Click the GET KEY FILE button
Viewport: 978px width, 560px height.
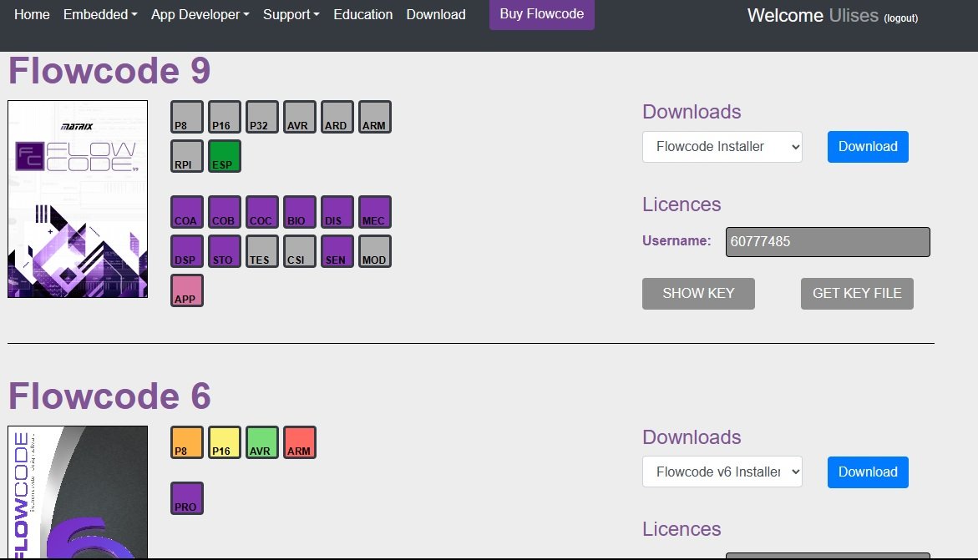pyautogui.click(x=857, y=294)
